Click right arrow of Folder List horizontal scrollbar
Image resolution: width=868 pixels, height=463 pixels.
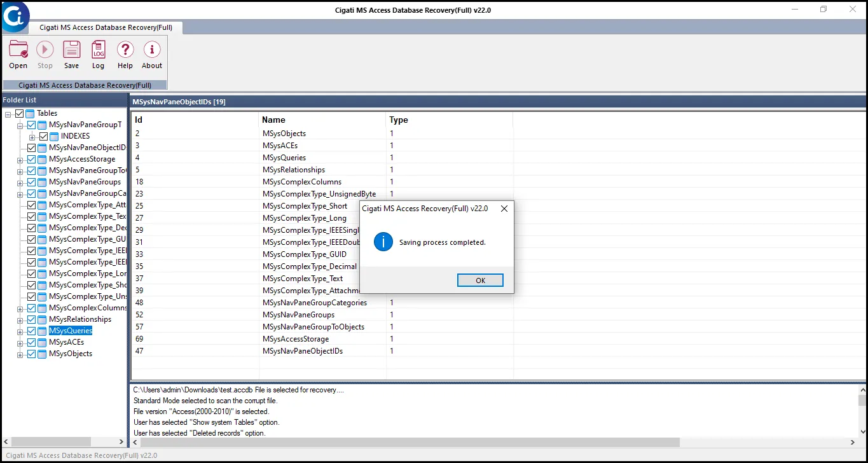point(121,441)
